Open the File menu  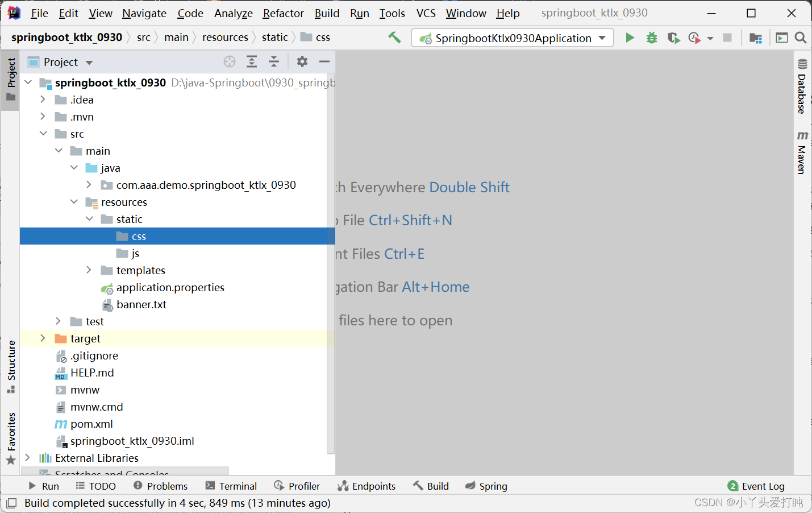[39, 13]
